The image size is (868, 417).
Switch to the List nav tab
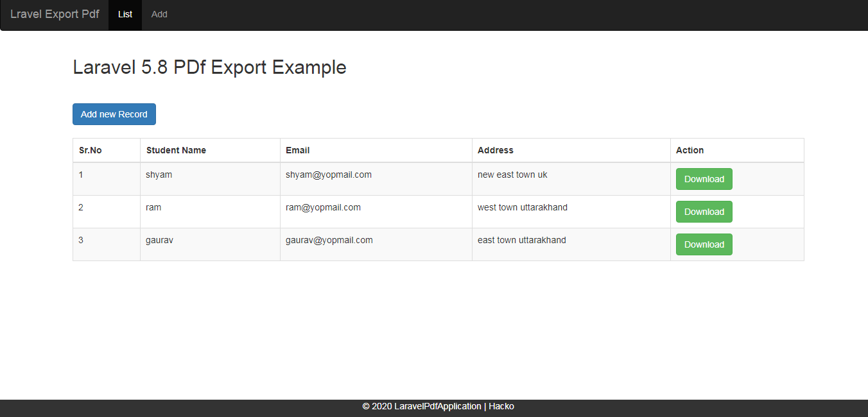pyautogui.click(x=125, y=14)
